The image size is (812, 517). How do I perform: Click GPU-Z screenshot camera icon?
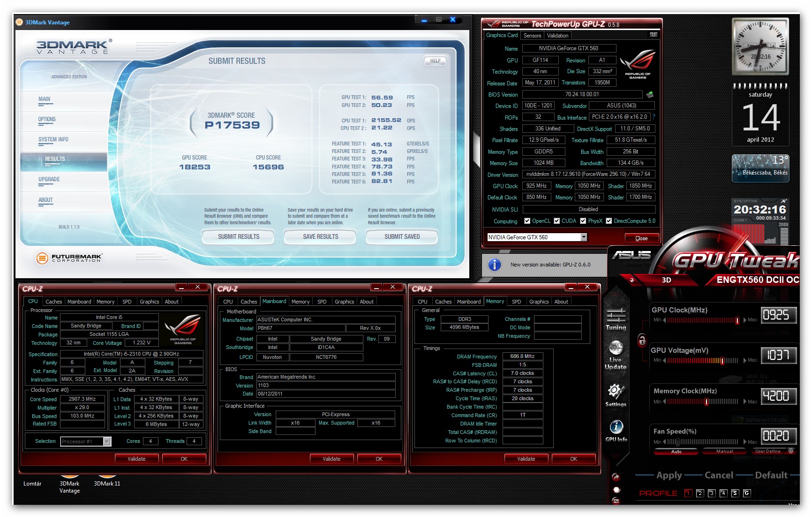(653, 35)
